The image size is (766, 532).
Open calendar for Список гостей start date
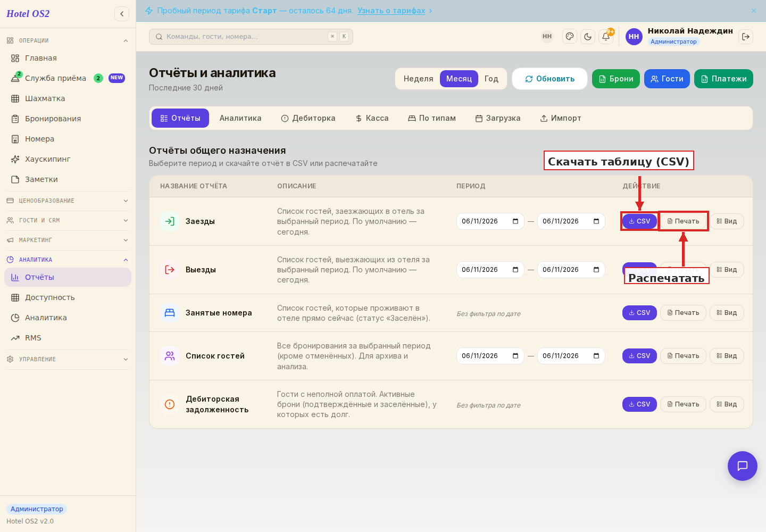point(515,356)
